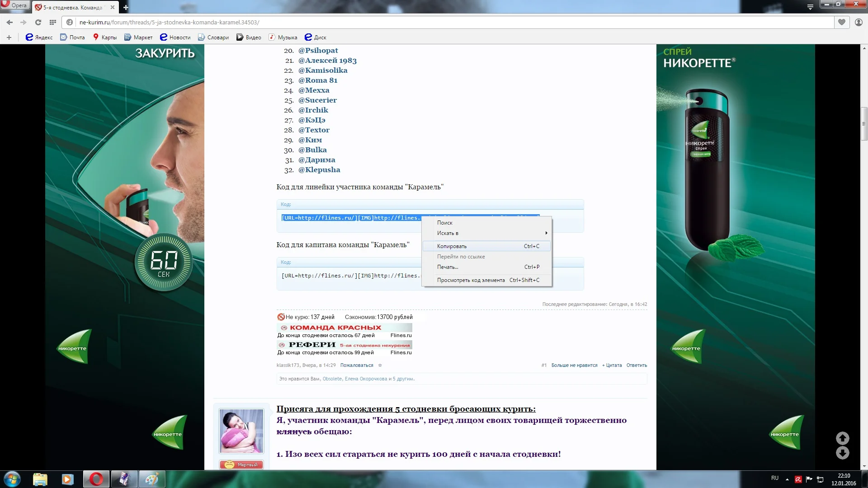The image size is (868, 488).
Task: Open the heart icon in the address bar
Action: click(x=841, y=22)
